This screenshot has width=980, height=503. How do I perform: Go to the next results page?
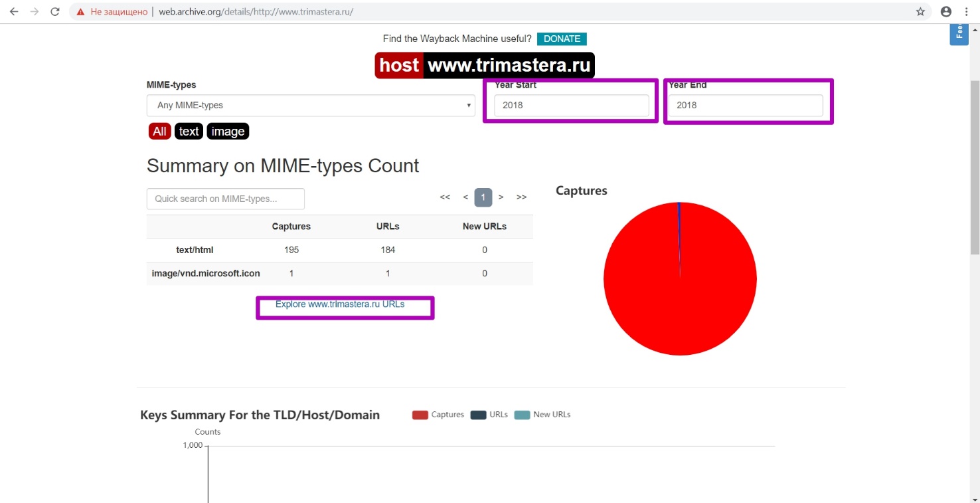[501, 197]
